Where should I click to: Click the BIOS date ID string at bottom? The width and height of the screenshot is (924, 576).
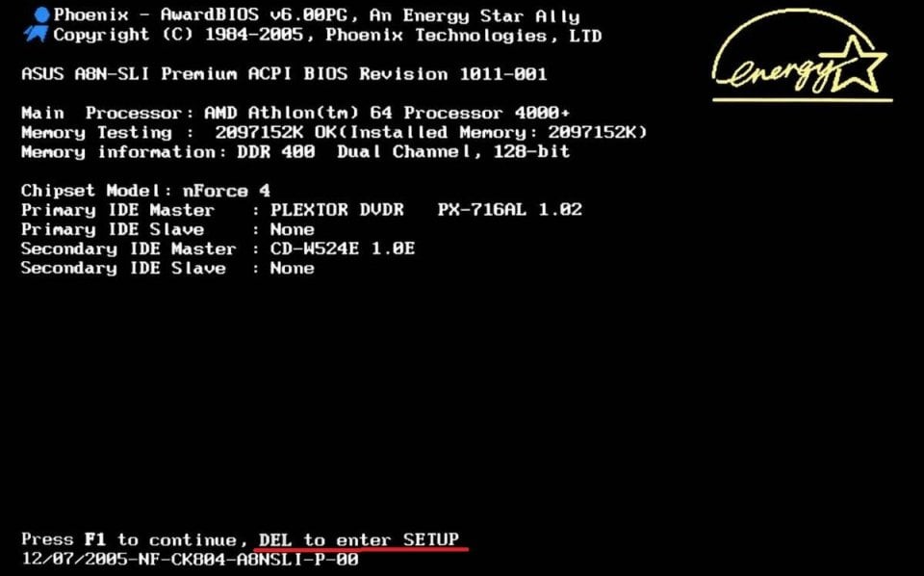pos(189,559)
